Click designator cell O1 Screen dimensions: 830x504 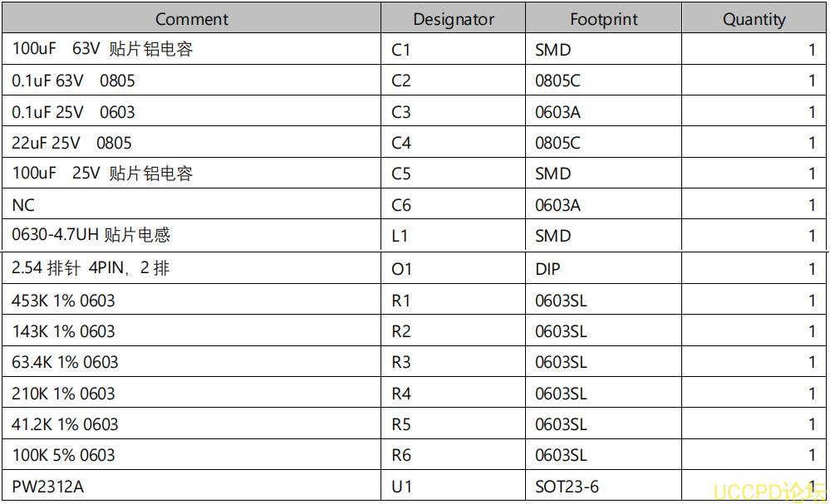[x=401, y=269]
